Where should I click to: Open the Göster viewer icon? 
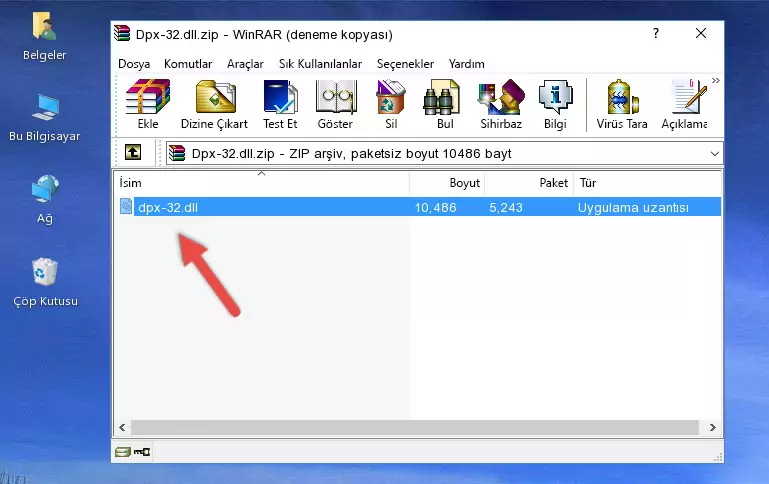coord(336,97)
